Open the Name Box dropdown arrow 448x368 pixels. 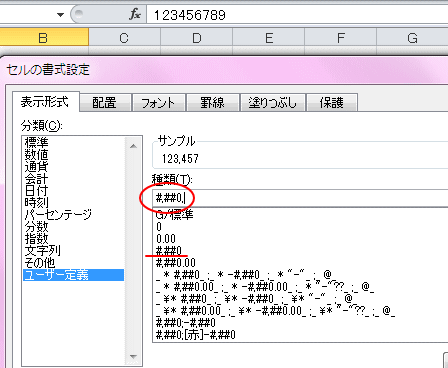point(60,15)
